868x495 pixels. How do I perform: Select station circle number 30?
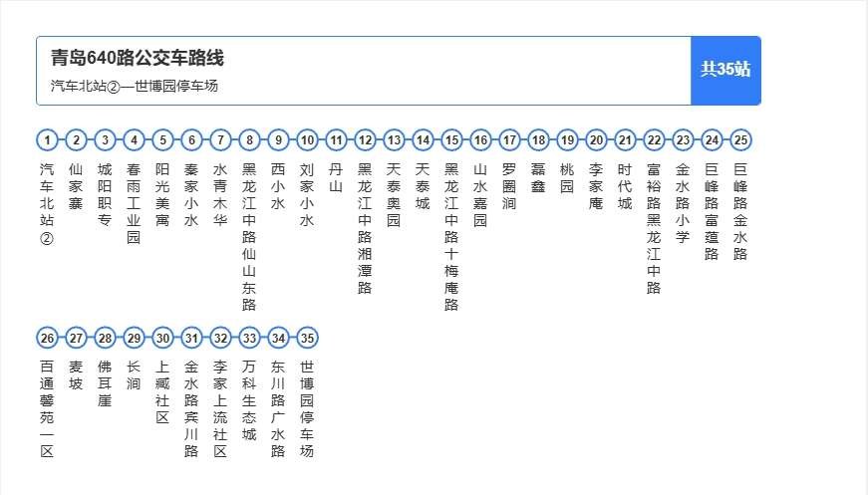(162, 338)
